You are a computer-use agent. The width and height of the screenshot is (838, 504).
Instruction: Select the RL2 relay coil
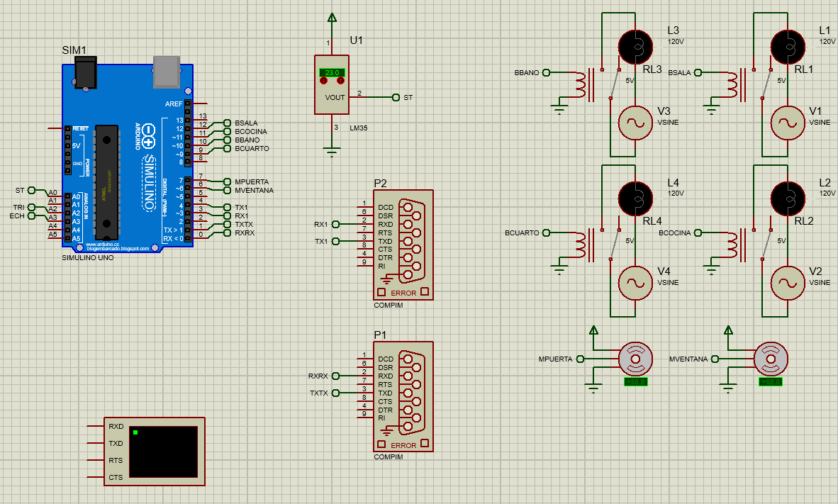pyautogui.click(x=732, y=245)
